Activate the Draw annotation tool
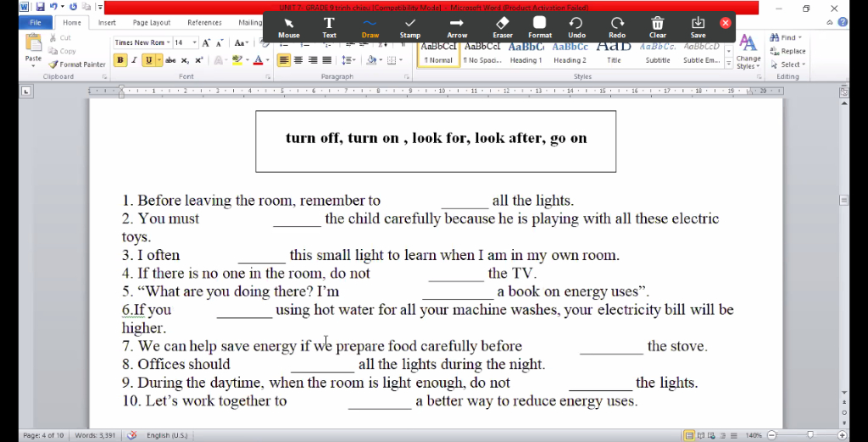This screenshot has height=442, width=868. [370, 27]
